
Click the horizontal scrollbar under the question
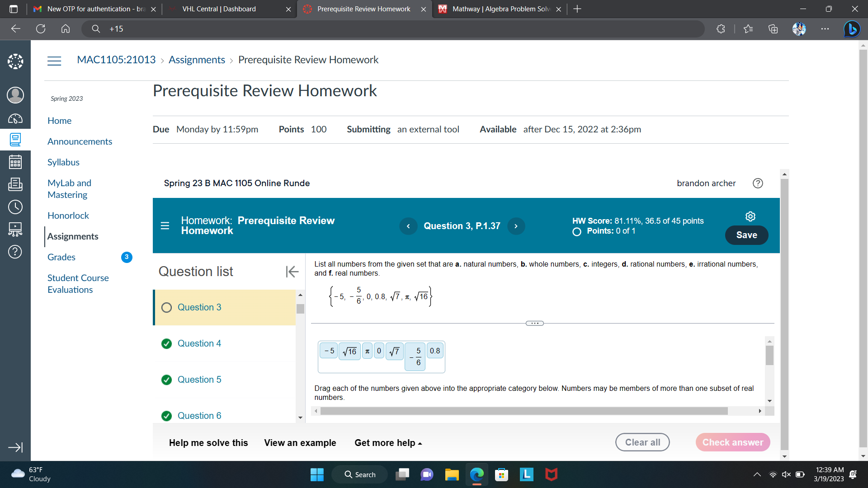pyautogui.click(x=524, y=411)
